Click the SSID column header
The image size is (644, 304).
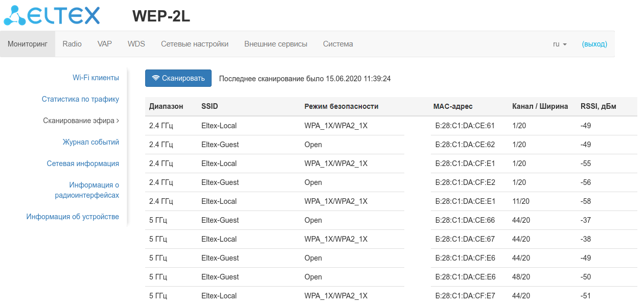(x=210, y=106)
